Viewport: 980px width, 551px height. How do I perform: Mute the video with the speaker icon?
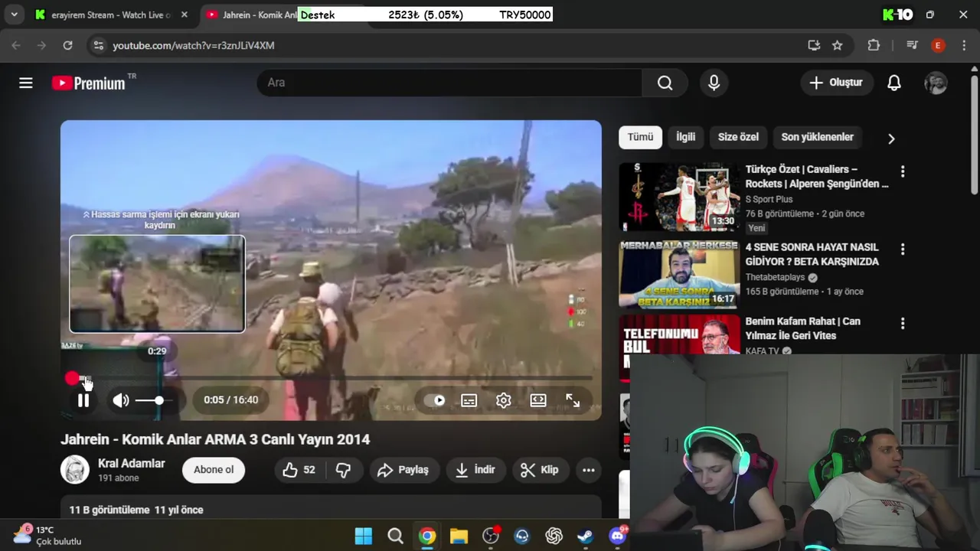[121, 400]
